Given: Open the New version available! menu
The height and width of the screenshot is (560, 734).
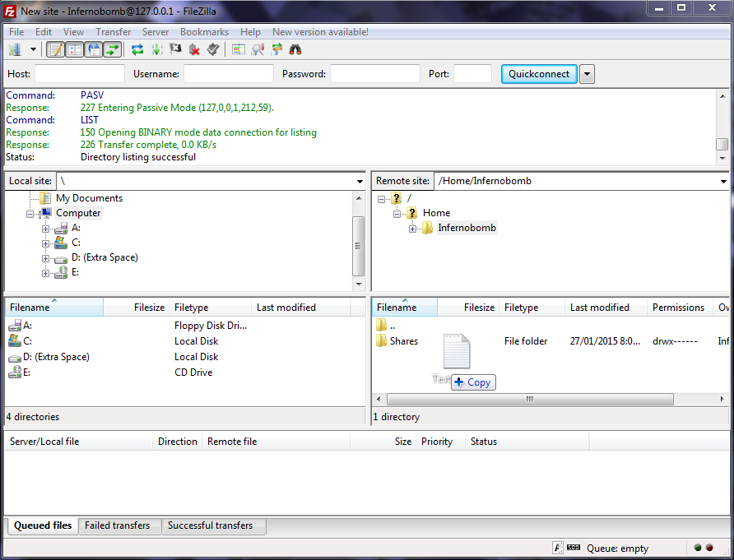Looking at the screenshot, I should tap(320, 32).
